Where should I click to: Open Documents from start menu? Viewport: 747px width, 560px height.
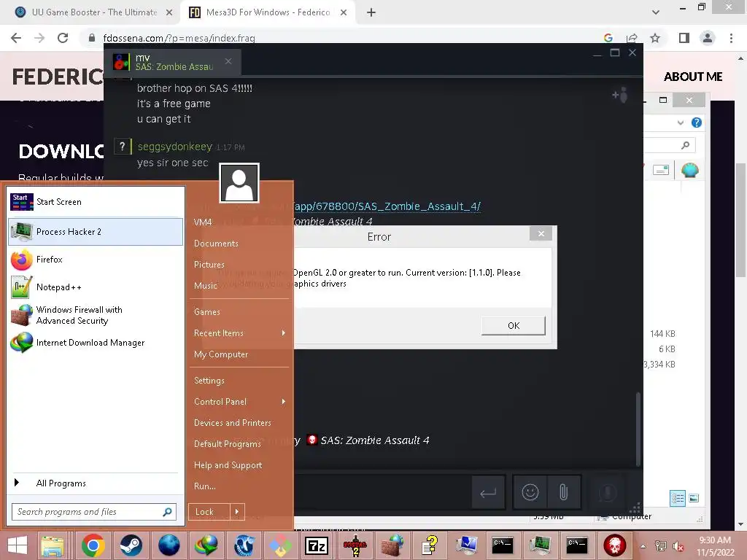pyautogui.click(x=216, y=244)
